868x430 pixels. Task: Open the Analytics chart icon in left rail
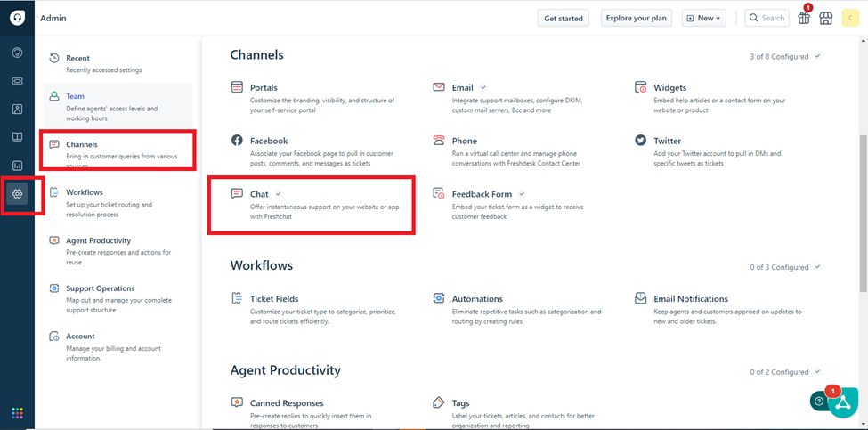(17, 166)
